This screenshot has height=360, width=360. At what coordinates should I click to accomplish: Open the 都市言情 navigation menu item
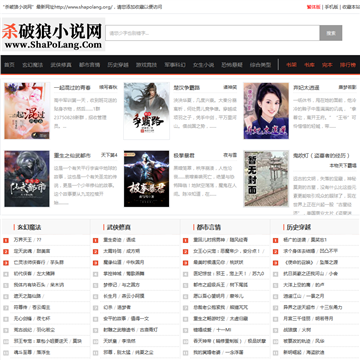point(89,65)
